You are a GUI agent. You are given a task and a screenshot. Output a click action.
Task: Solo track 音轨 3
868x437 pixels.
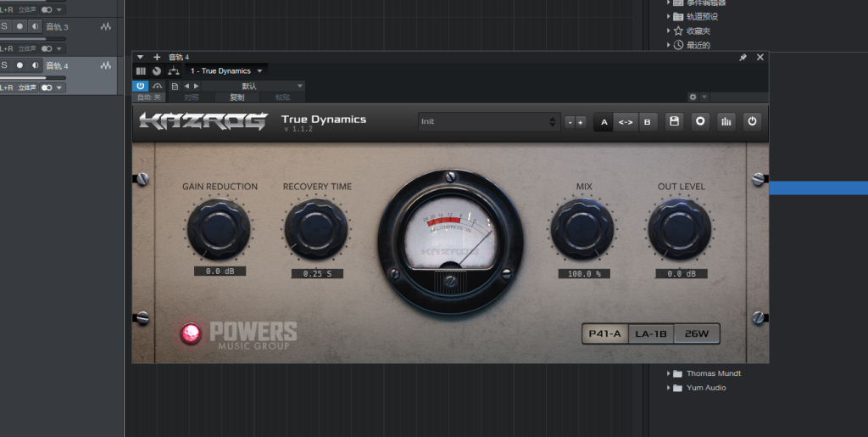(4, 26)
